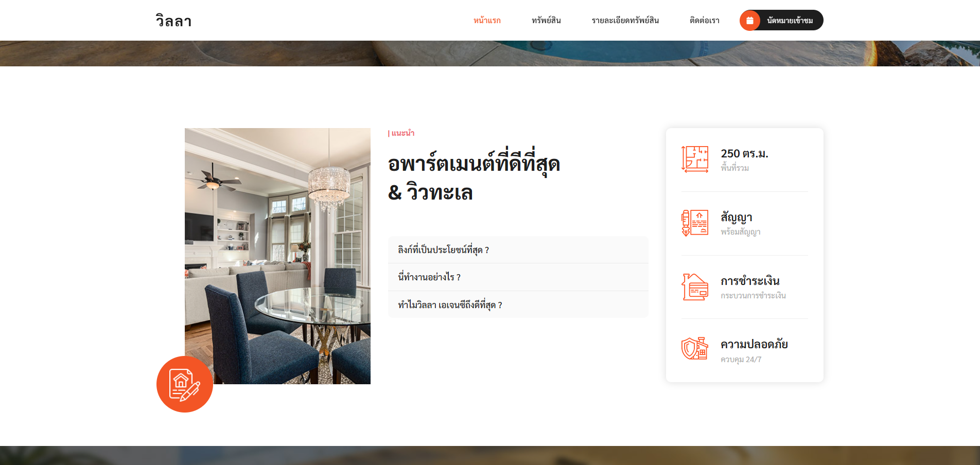Click the calendar icon inside นัดหมายเข้าชม button
The width and height of the screenshot is (980, 465).
(750, 20)
